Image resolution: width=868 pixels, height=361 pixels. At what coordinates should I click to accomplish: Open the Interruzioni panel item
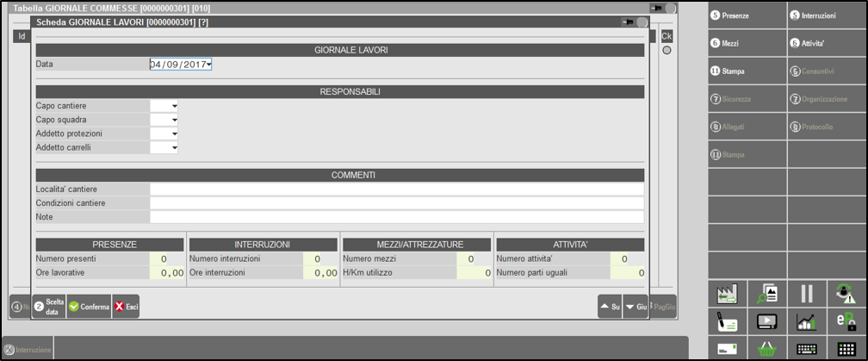(825, 15)
